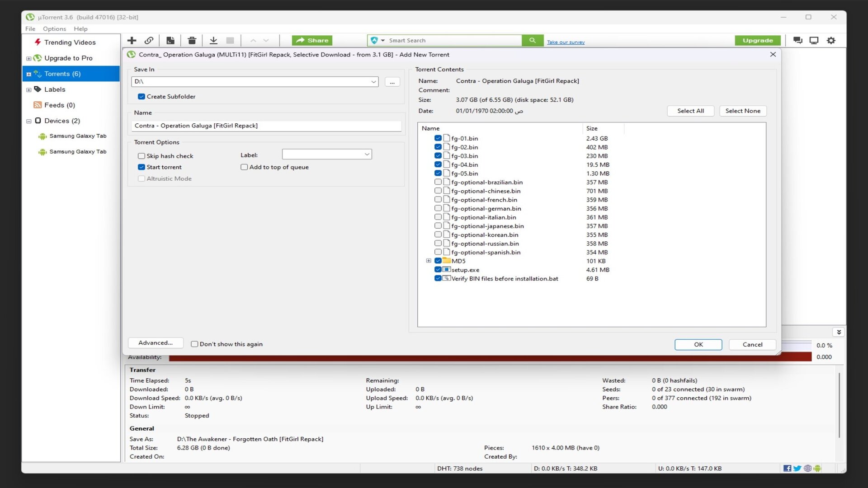This screenshot has width=868, height=488.
Task: Open the chat bubbles icon in toolbar
Action: click(798, 40)
